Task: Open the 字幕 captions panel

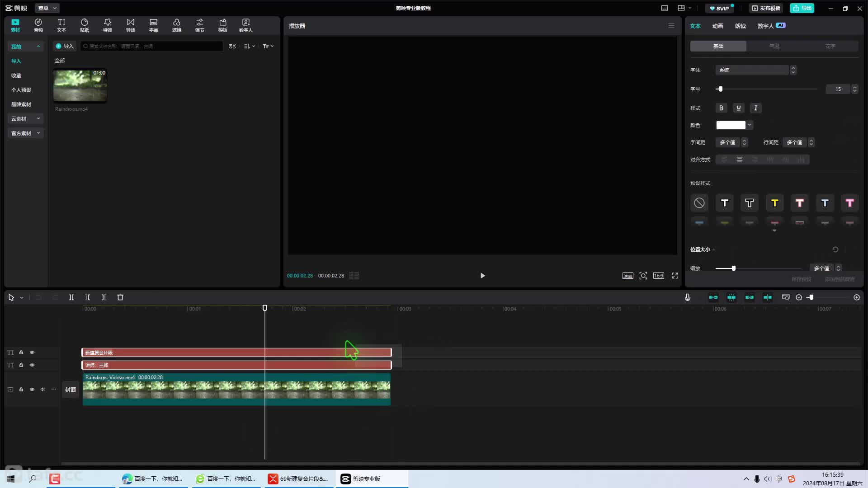Action: tap(154, 25)
